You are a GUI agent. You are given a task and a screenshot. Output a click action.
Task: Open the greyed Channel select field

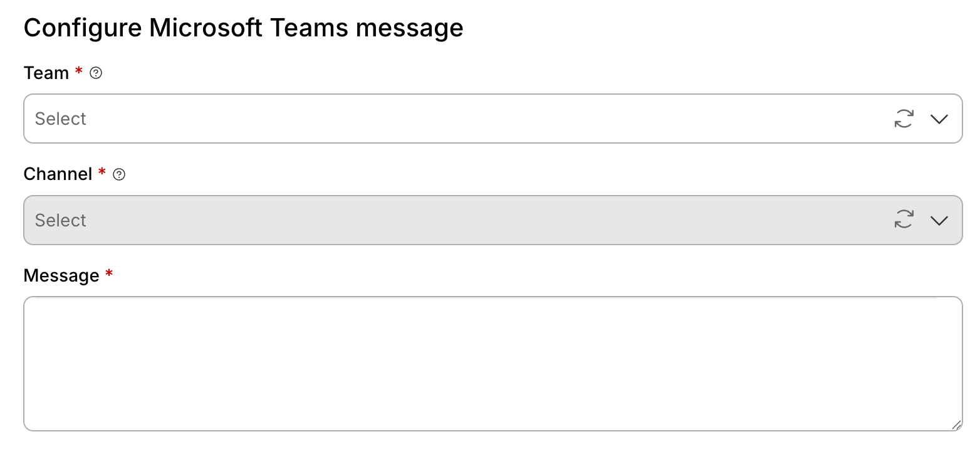(x=439, y=220)
